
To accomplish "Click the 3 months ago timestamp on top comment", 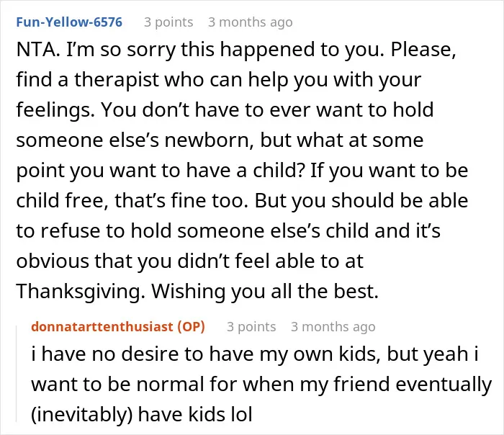I will (x=250, y=22).
